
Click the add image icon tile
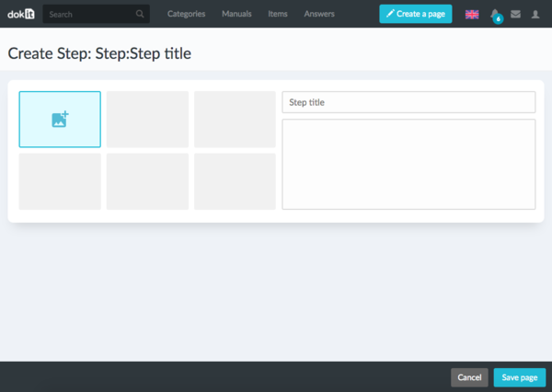60,120
